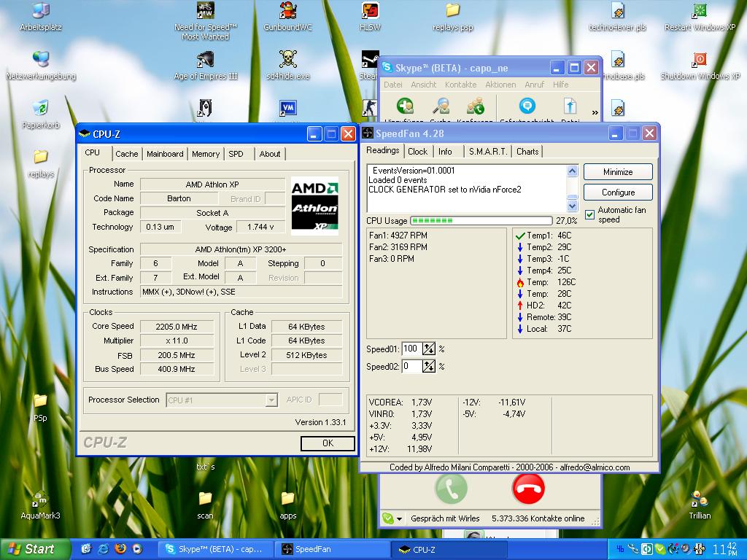Switch to CPU-Z SPD tab

click(236, 154)
